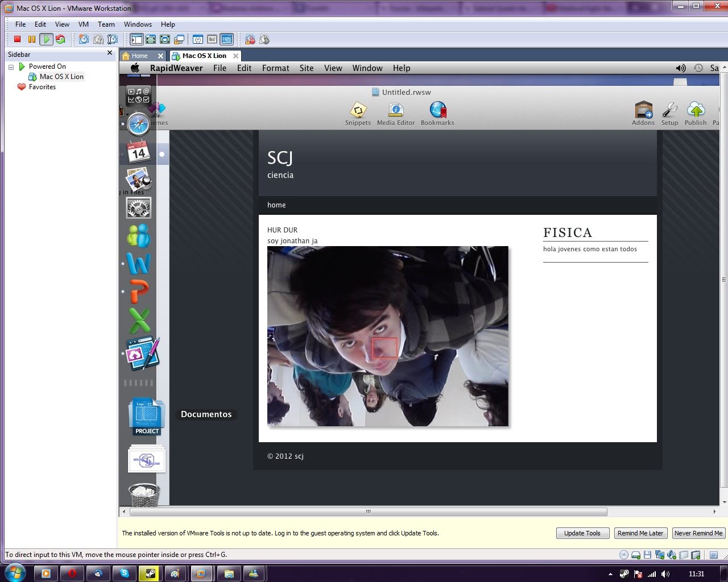This screenshot has width=728, height=582.
Task: Click the Publish cloud icon
Action: (696, 113)
